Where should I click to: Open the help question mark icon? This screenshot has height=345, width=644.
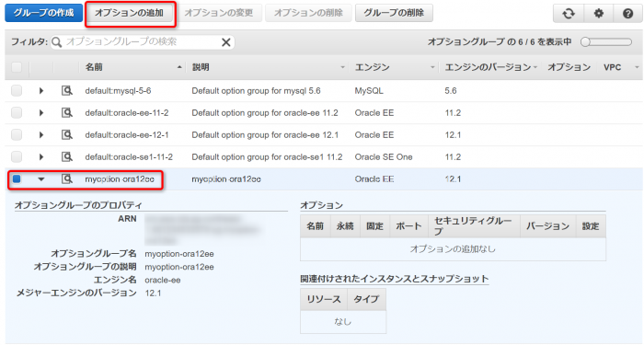click(x=627, y=14)
